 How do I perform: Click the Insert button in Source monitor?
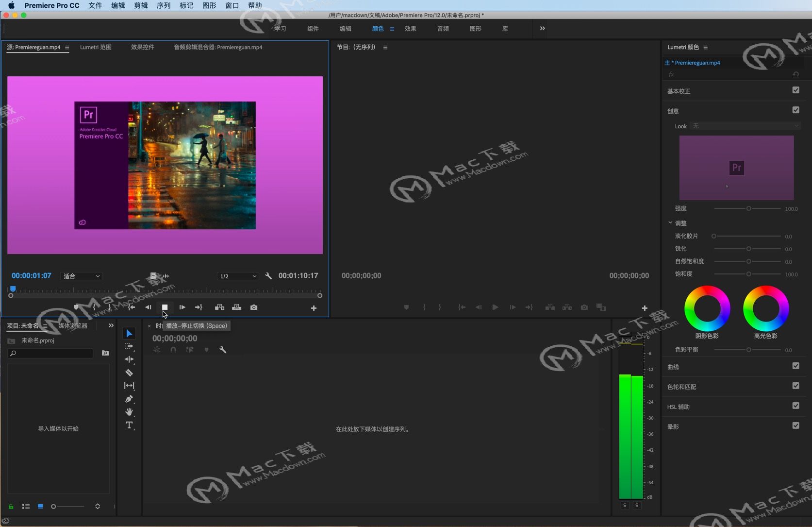coord(219,307)
